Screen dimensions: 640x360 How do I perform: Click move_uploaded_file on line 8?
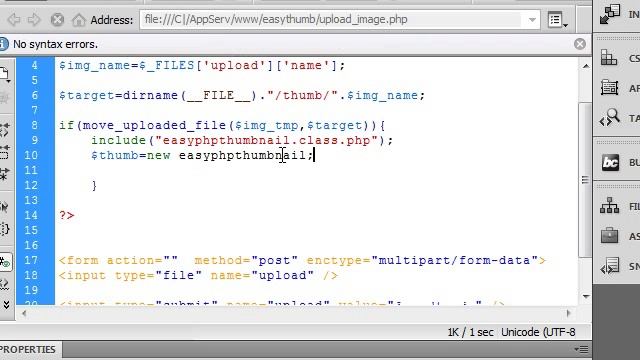coord(154,125)
